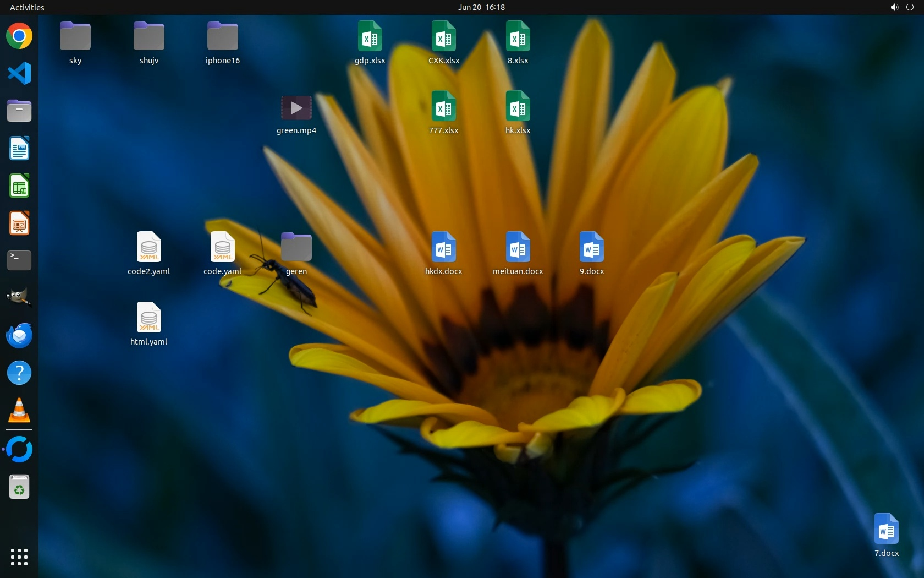Viewport: 924px width, 578px height.
Task: Open the Activities overview
Action: 27,7
